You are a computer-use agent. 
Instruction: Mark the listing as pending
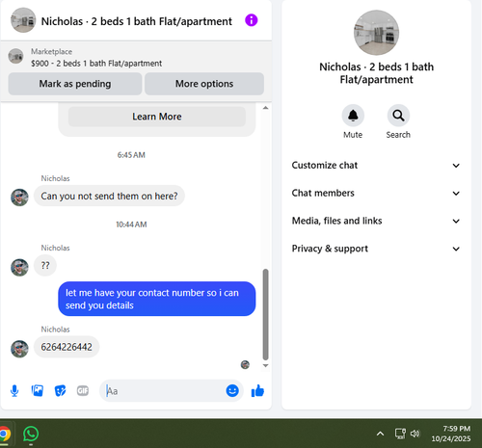(75, 84)
